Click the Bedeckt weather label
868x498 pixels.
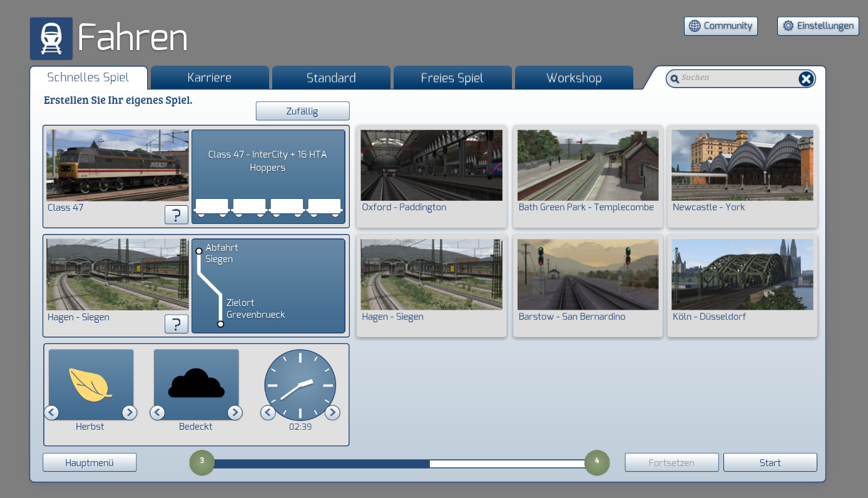[196, 427]
